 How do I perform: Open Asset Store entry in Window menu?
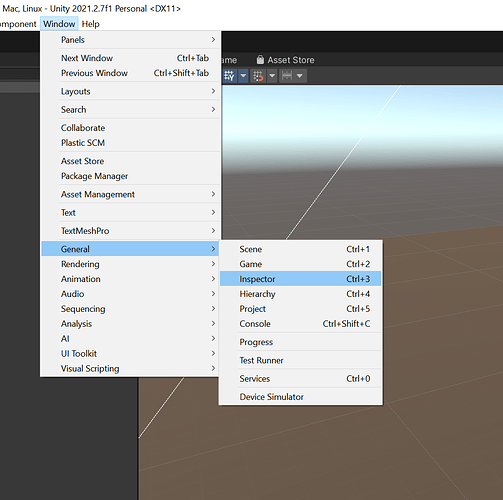(x=130, y=161)
